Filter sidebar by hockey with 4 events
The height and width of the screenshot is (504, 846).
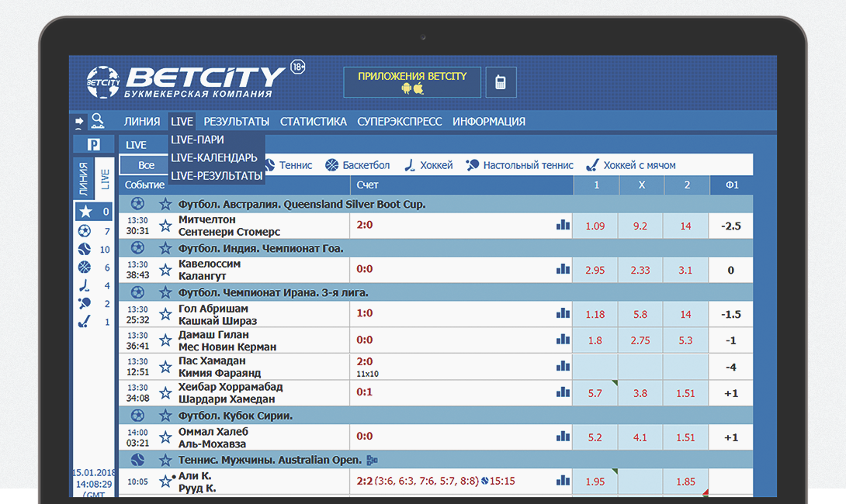94,285
